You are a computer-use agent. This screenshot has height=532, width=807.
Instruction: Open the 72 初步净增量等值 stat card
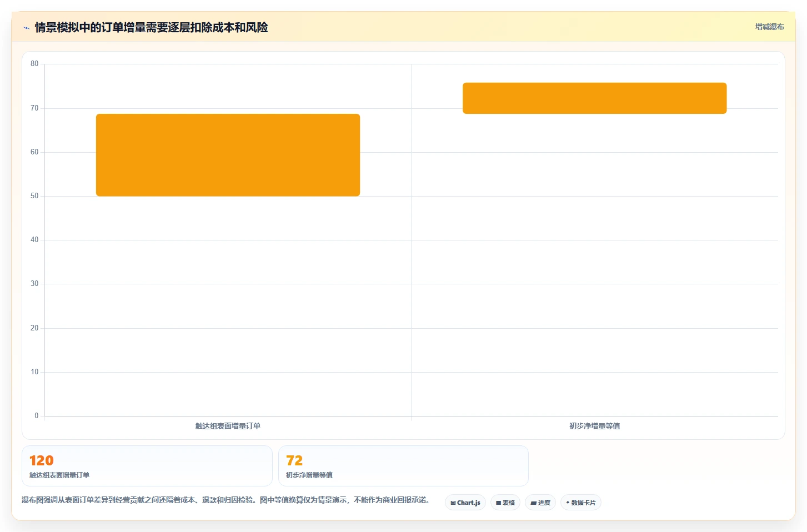click(403, 466)
